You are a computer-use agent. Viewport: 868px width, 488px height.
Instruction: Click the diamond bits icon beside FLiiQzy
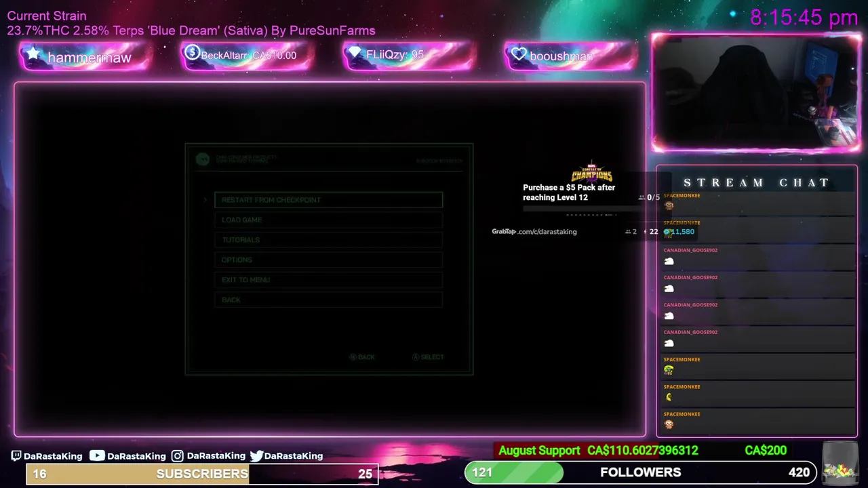355,54
